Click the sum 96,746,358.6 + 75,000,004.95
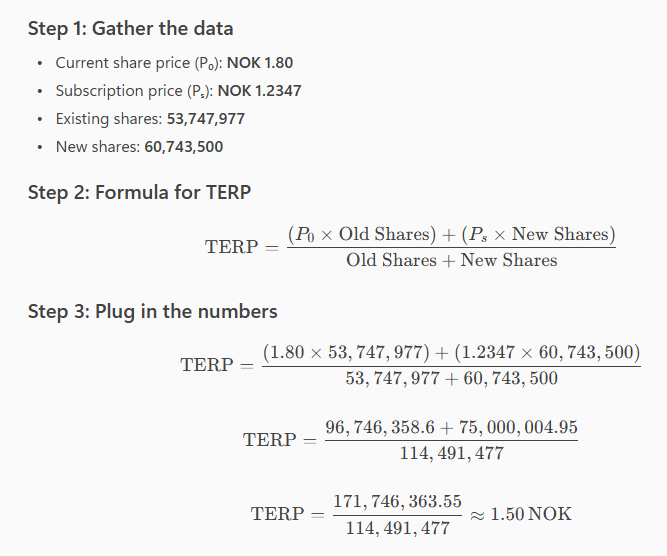Viewport: 667px width, 556px height. (x=451, y=427)
